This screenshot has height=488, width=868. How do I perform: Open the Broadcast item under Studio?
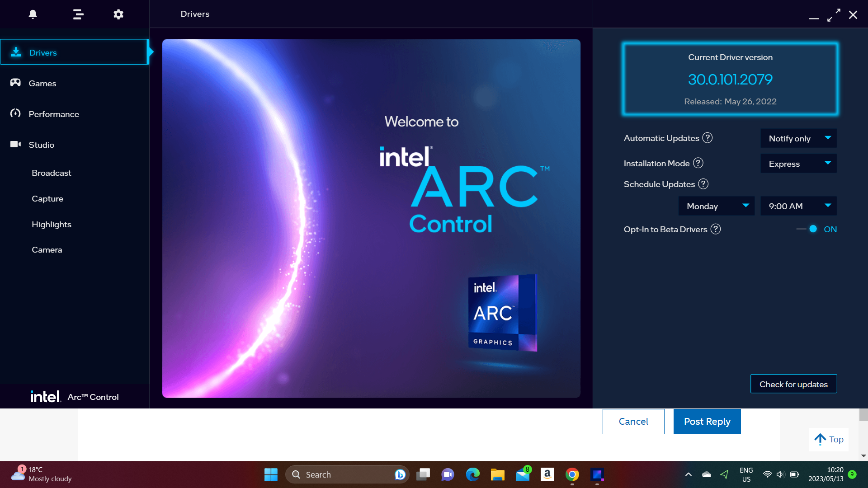[x=52, y=173]
